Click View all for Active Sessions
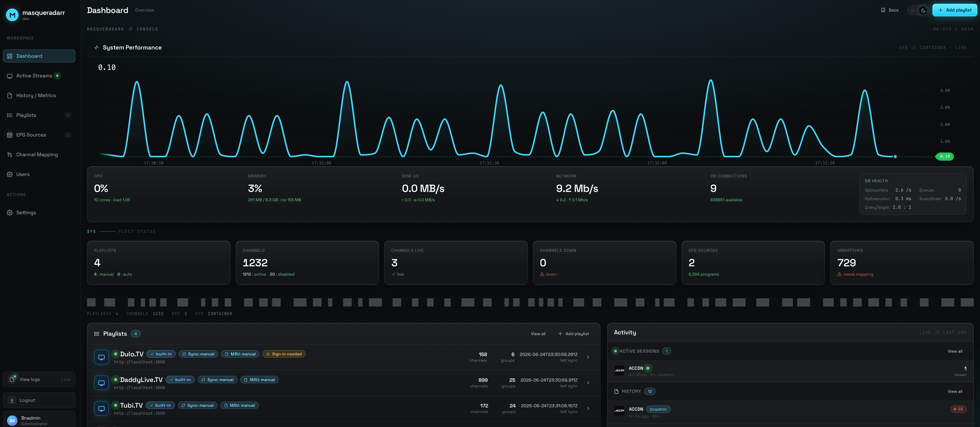The height and width of the screenshot is (427, 980). (955, 351)
